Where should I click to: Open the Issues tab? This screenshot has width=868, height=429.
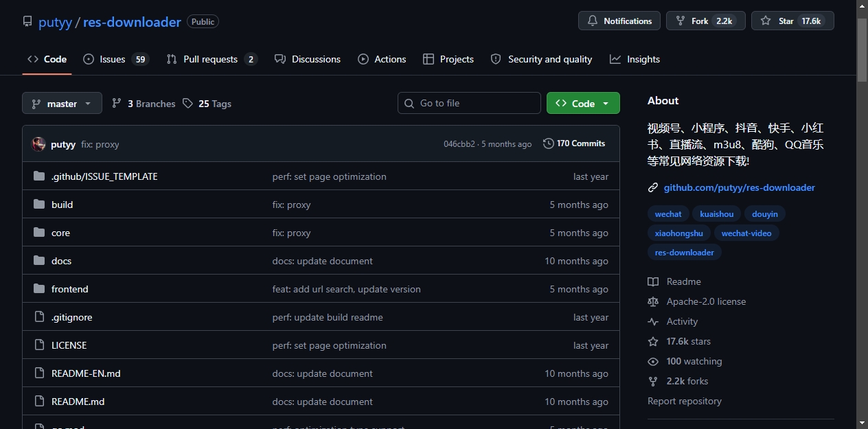click(x=116, y=59)
